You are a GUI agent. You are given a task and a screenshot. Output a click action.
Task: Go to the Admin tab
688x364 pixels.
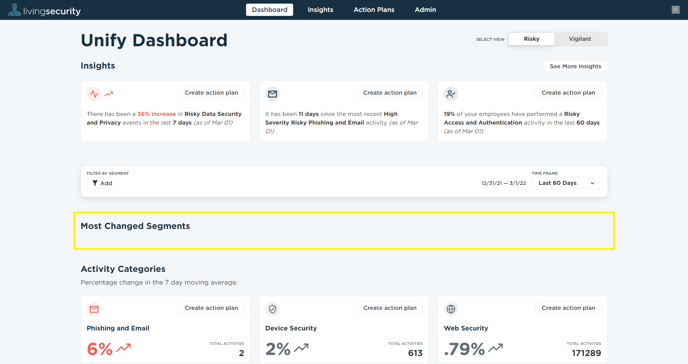(425, 10)
